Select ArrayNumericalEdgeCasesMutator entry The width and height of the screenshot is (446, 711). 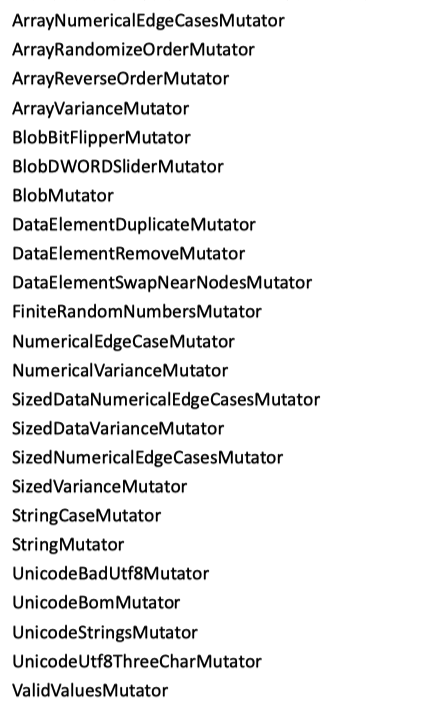[x=148, y=21]
